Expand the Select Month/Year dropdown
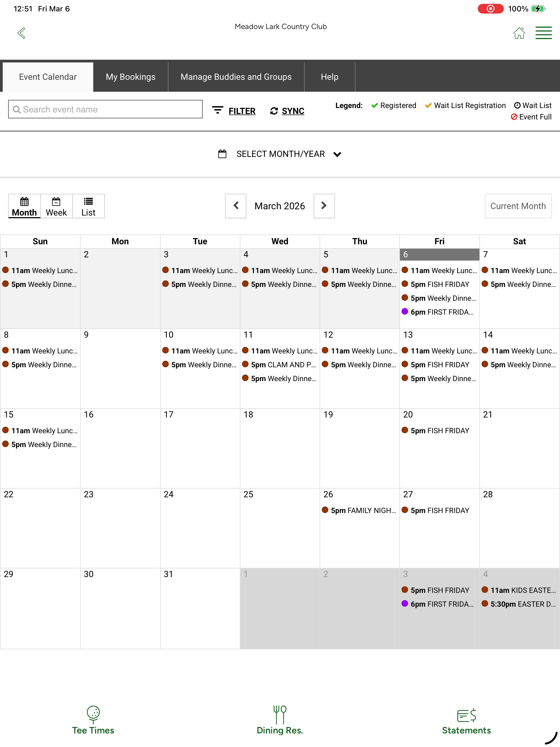 (280, 154)
